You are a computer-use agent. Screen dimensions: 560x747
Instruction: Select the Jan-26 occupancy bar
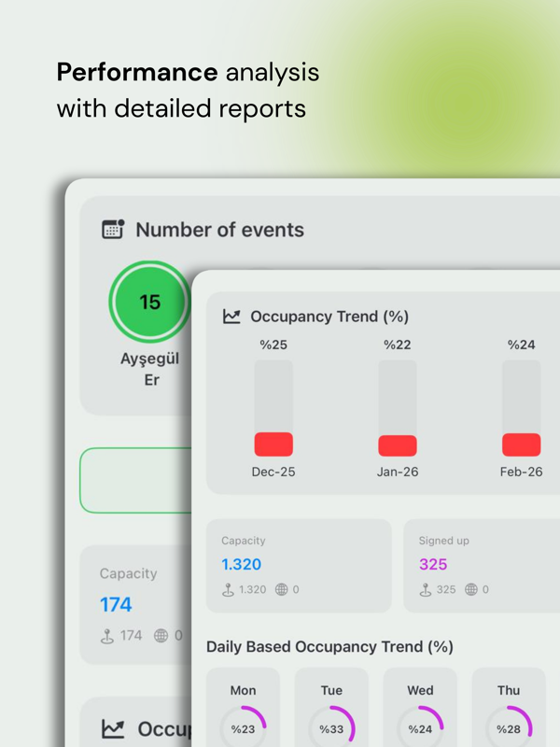pos(398,408)
